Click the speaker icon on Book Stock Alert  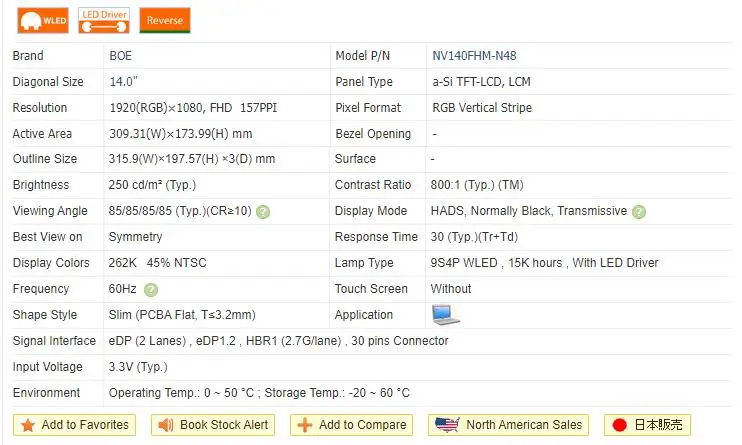[x=166, y=425]
